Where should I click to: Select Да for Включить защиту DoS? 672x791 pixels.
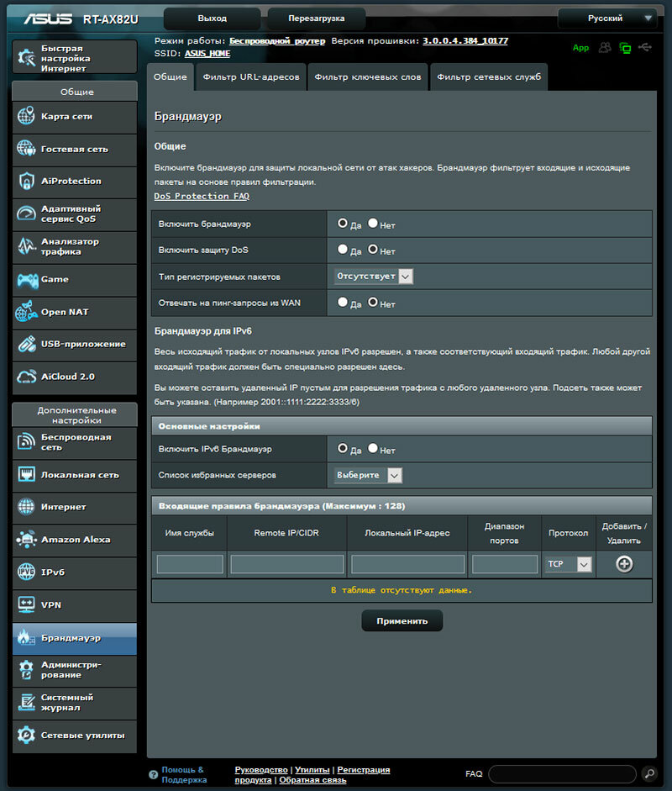point(343,249)
